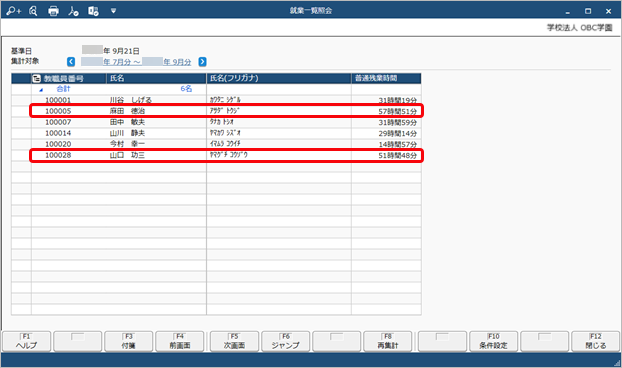The image size is (622, 368).
Task: Click the name 麻田 徳治
Action: [127, 111]
